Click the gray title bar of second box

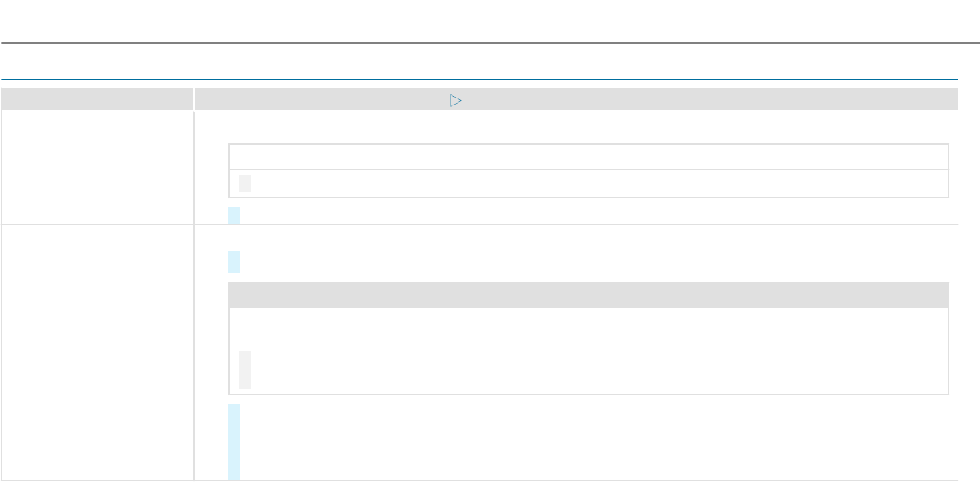588,295
